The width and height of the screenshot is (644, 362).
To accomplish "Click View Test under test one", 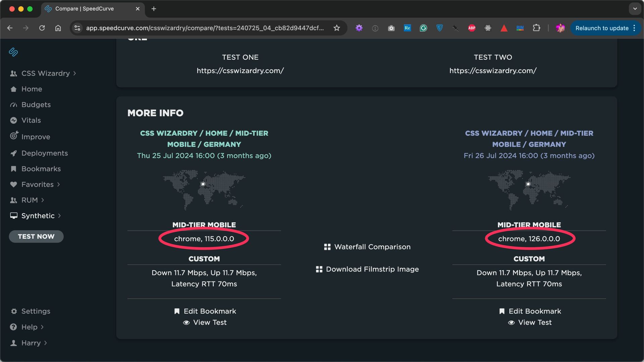I will [205, 322].
